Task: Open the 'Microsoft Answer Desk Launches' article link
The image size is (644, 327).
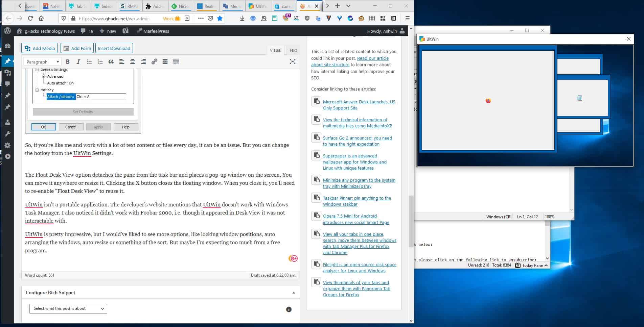Action: click(x=359, y=105)
